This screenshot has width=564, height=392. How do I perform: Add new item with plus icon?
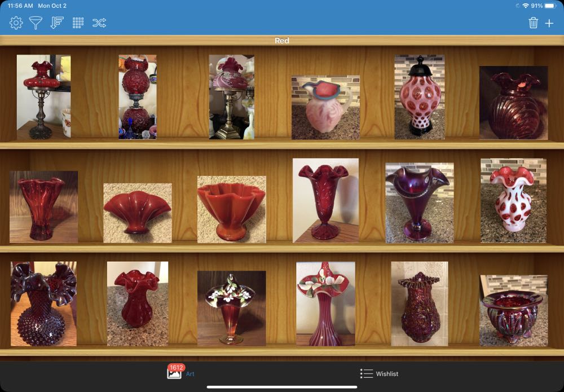coord(549,23)
